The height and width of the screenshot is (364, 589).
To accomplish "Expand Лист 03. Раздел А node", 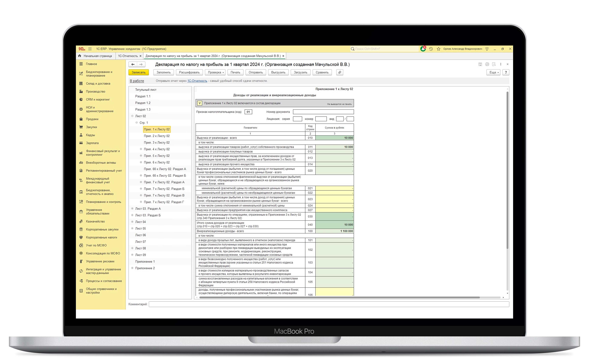I will click(x=132, y=209).
